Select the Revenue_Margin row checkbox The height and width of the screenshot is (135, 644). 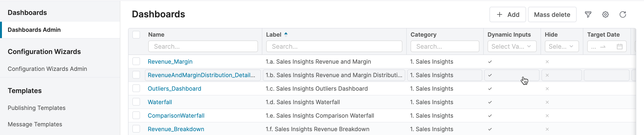pyautogui.click(x=136, y=61)
